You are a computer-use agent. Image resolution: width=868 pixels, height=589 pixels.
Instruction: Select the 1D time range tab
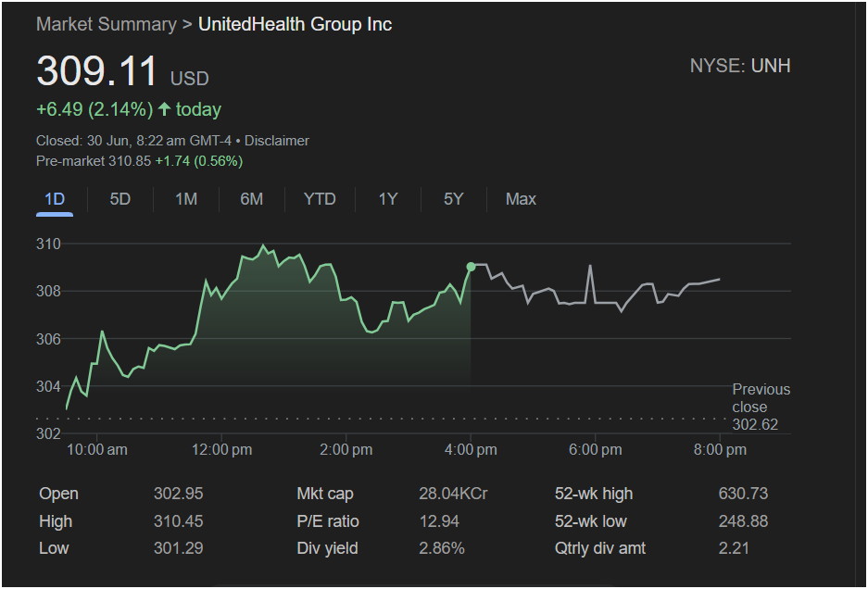(55, 199)
